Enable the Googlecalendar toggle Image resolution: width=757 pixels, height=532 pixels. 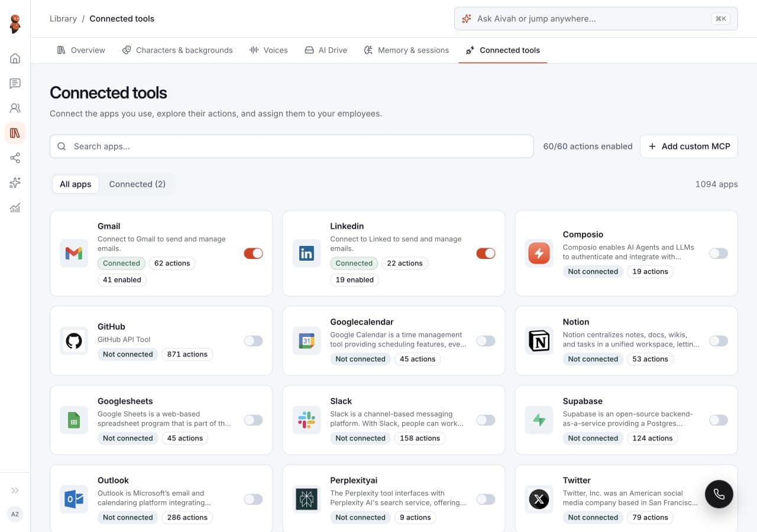click(x=486, y=340)
